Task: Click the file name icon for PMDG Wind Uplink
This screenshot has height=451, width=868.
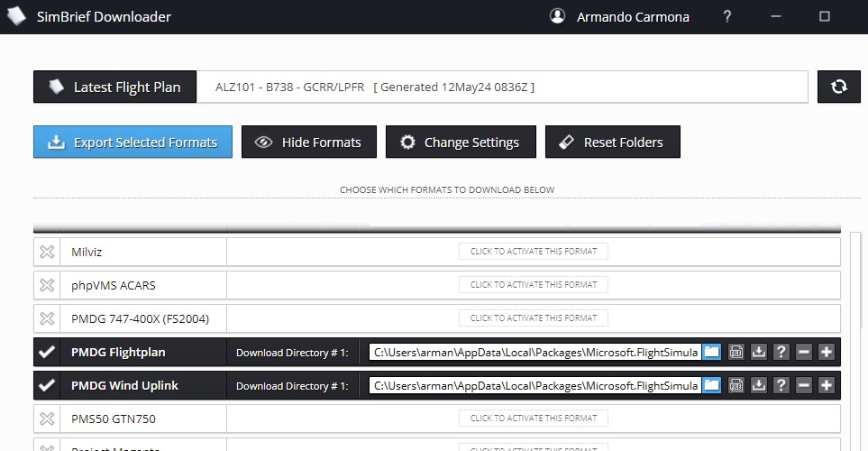Action: (x=736, y=385)
